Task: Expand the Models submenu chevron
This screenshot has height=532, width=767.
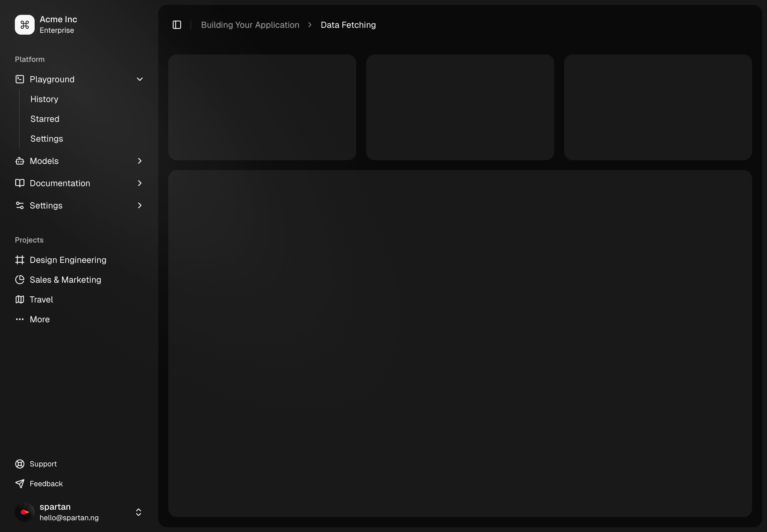Action: 139,161
